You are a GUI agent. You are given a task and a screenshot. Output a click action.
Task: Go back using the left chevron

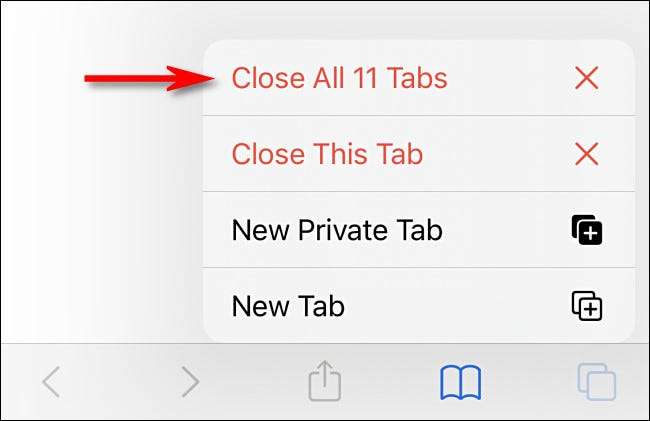[51, 382]
